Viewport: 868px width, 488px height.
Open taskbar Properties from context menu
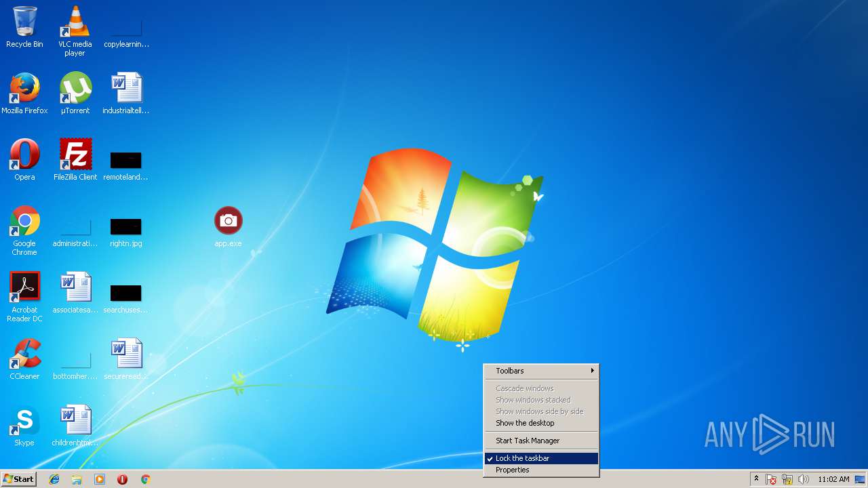541,470
